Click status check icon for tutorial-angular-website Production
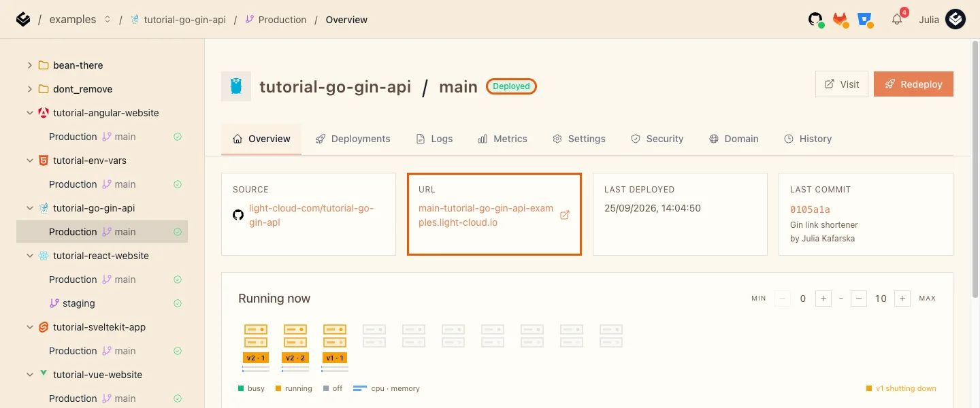 coord(178,137)
